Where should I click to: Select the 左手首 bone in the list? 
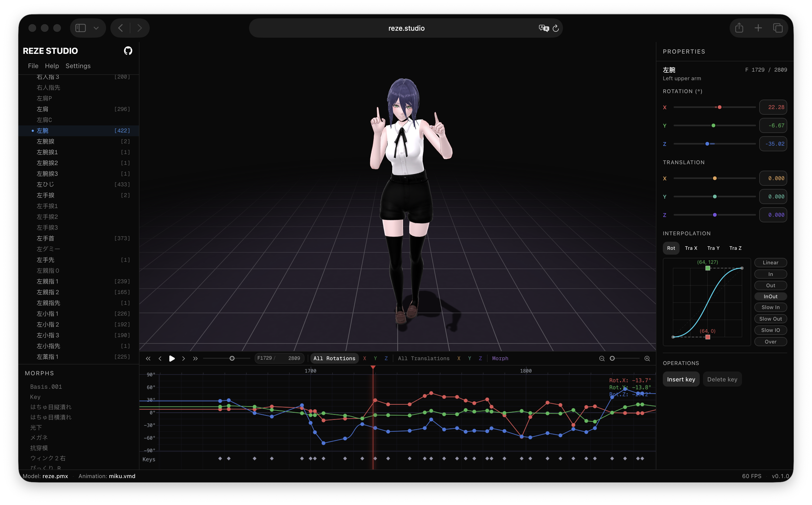[x=45, y=238]
